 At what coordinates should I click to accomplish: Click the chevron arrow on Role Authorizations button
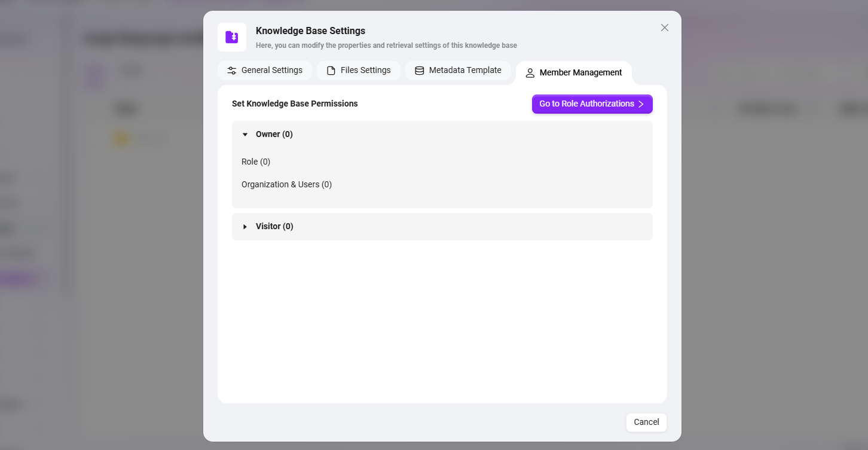[x=641, y=104]
